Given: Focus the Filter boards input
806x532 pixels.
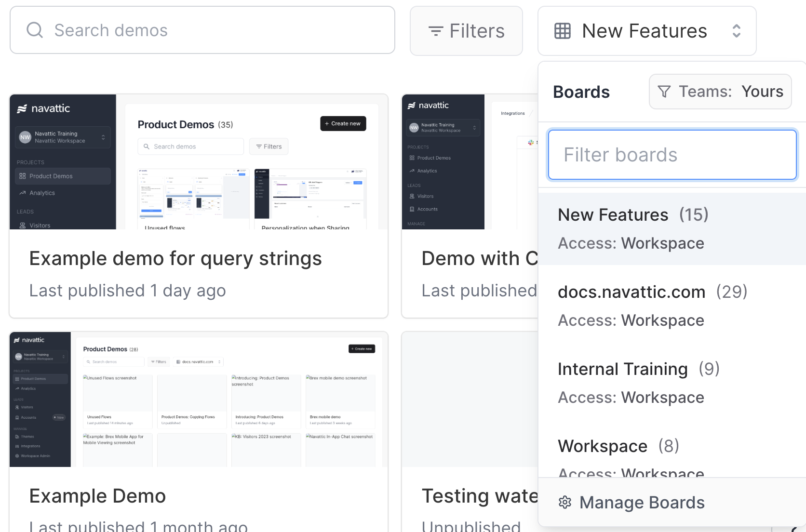Looking at the screenshot, I should point(672,155).
